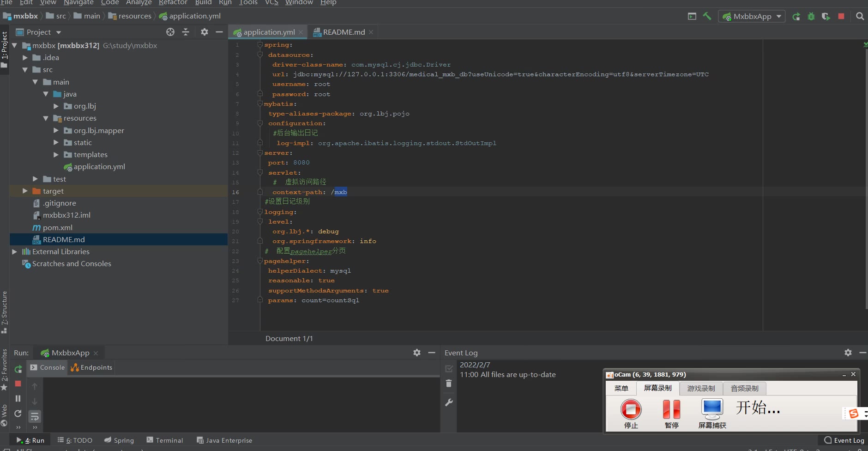The width and height of the screenshot is (868, 451).
Task: Click the editor vertical scrollbar
Action: tap(865, 185)
